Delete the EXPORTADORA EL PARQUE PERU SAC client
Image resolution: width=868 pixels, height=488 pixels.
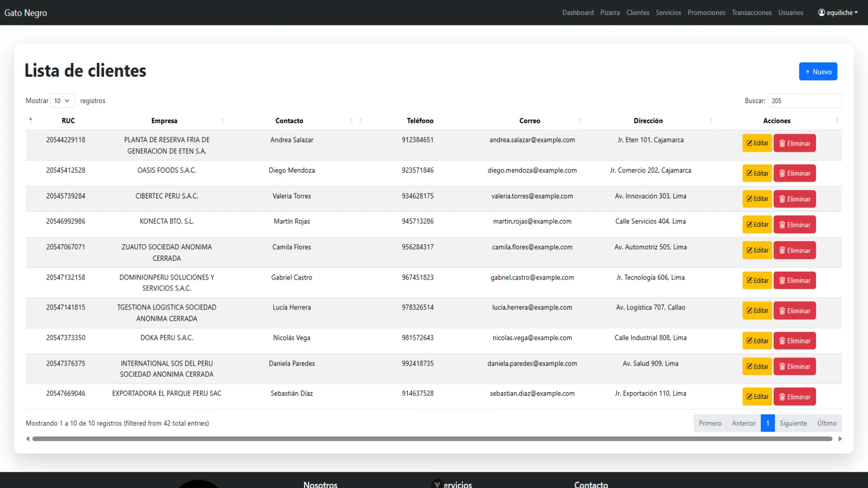pos(794,397)
